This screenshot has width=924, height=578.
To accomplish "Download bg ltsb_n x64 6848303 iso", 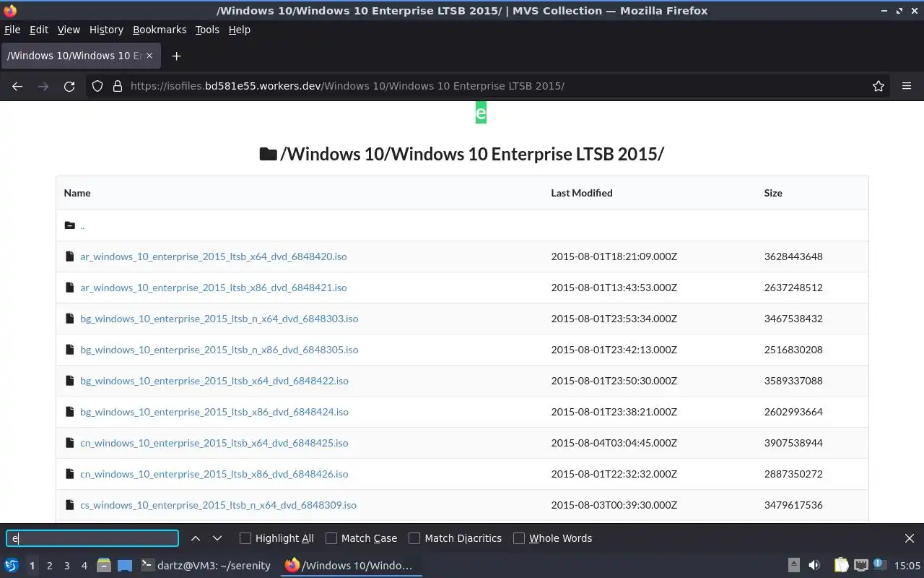I will (x=219, y=319).
